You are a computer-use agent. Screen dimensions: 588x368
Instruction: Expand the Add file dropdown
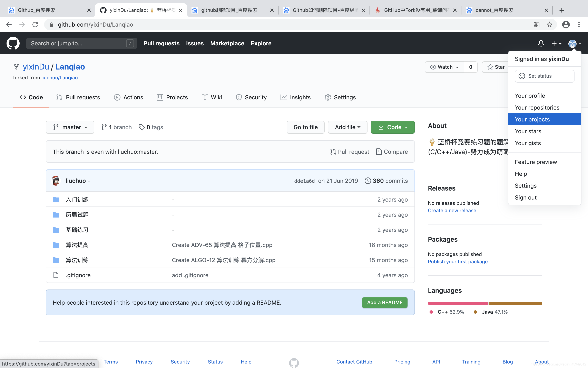tap(347, 127)
